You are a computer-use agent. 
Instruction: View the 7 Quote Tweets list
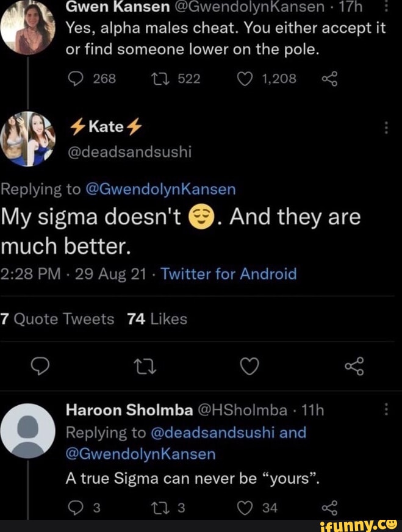click(x=58, y=318)
